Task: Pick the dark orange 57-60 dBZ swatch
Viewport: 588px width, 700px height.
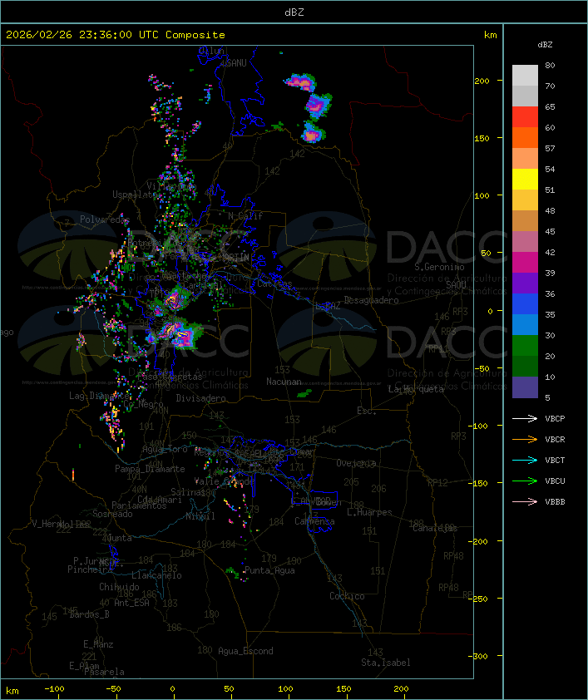Action: point(525,137)
